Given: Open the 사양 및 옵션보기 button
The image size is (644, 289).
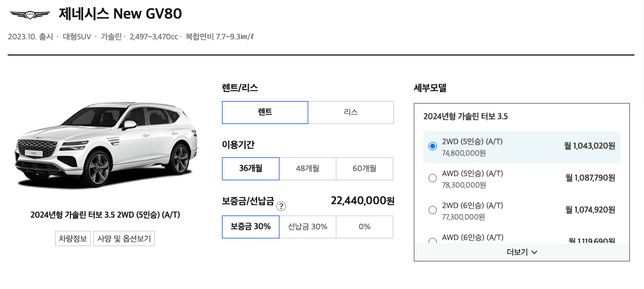Looking at the screenshot, I should [124, 238].
